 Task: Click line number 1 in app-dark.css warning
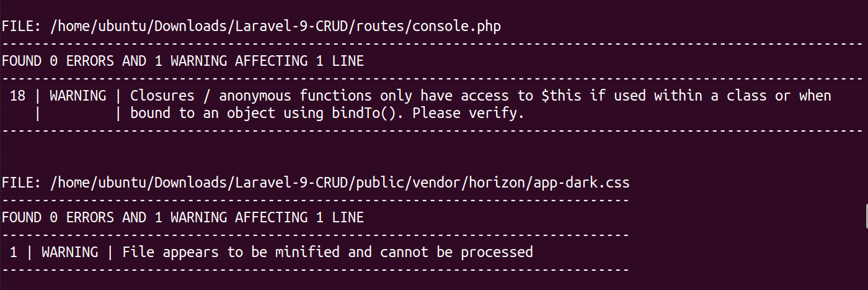click(14, 252)
